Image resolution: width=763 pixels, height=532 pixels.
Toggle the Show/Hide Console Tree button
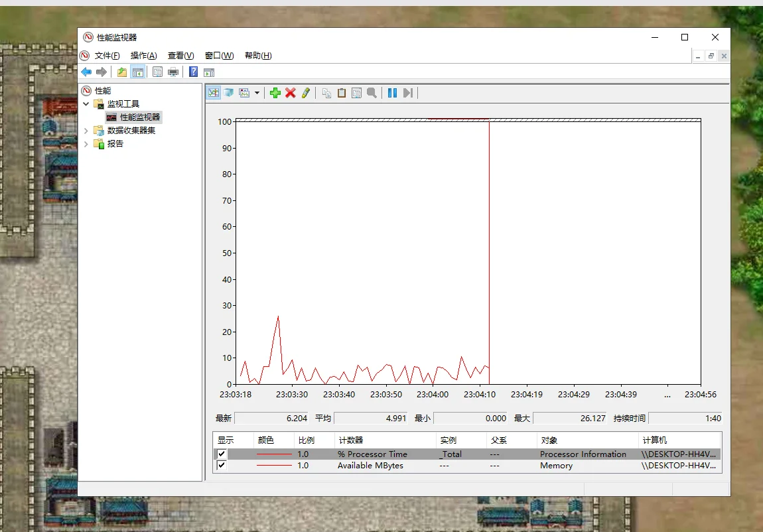click(x=138, y=72)
